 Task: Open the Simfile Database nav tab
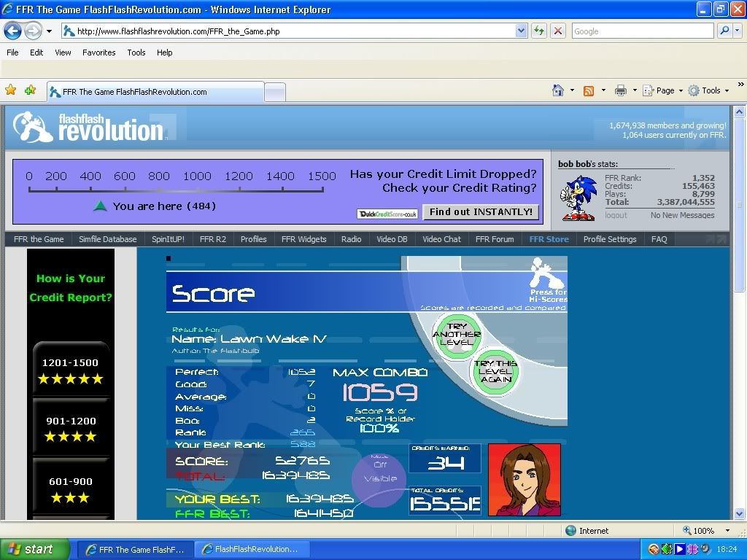(107, 239)
